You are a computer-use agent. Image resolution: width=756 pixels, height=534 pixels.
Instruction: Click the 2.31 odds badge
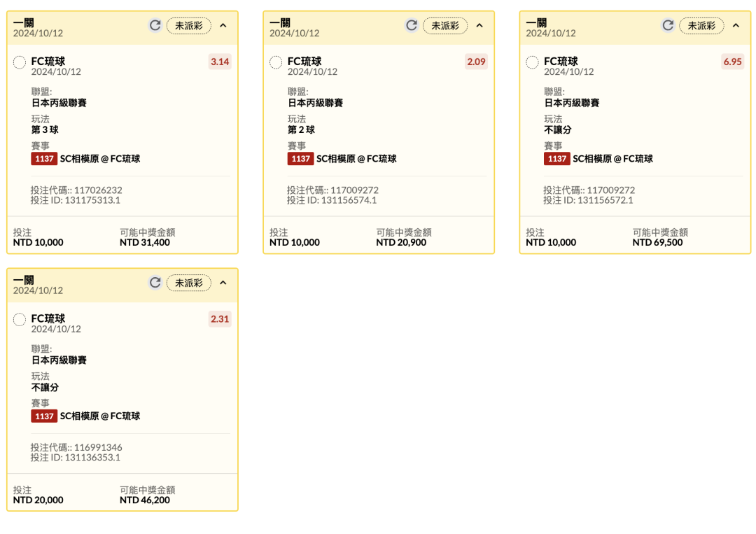220,319
